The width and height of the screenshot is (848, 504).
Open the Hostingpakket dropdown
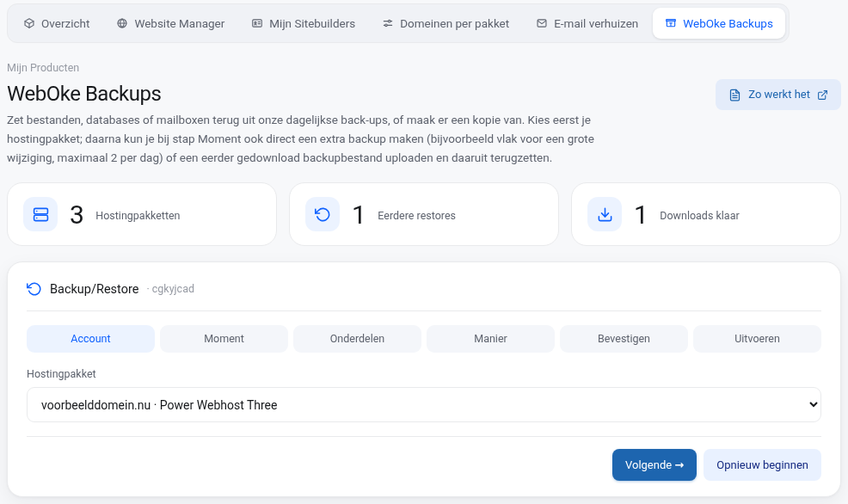click(x=424, y=404)
